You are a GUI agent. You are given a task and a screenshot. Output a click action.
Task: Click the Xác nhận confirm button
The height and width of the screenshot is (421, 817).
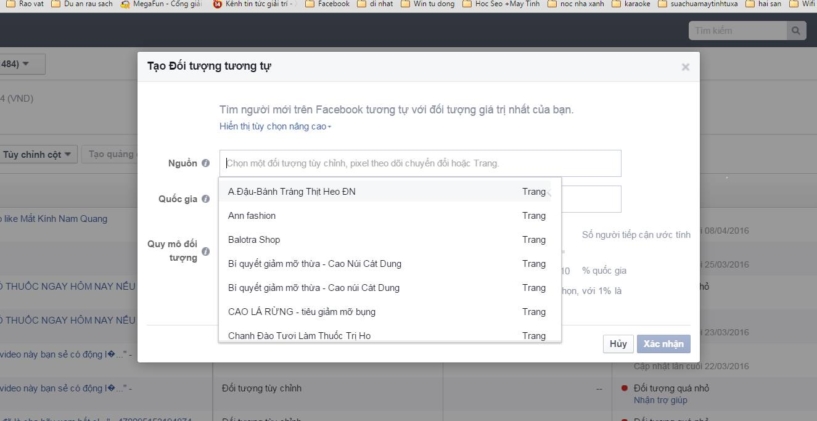tap(664, 344)
